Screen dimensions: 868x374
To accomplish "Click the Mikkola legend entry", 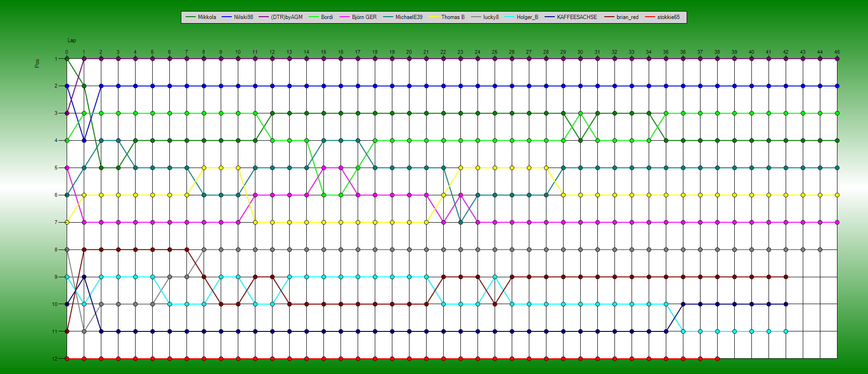I will click(x=206, y=17).
